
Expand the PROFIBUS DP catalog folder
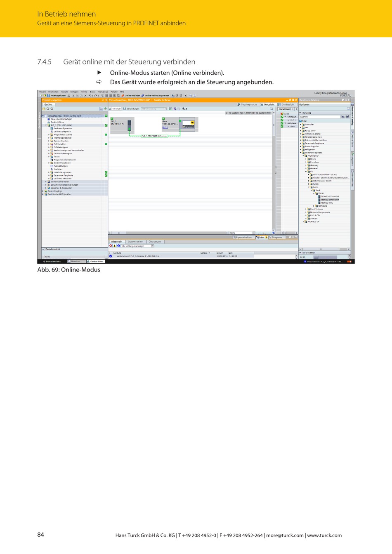click(x=304, y=222)
